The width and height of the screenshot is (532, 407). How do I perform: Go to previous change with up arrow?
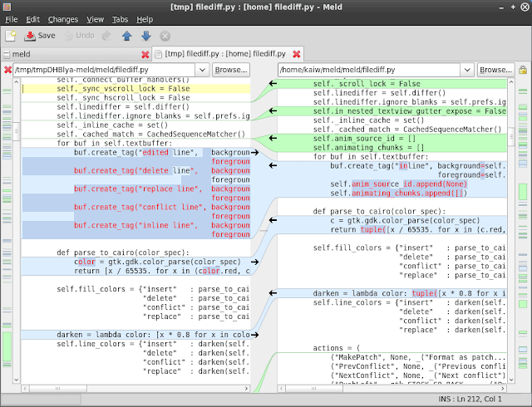[127, 36]
